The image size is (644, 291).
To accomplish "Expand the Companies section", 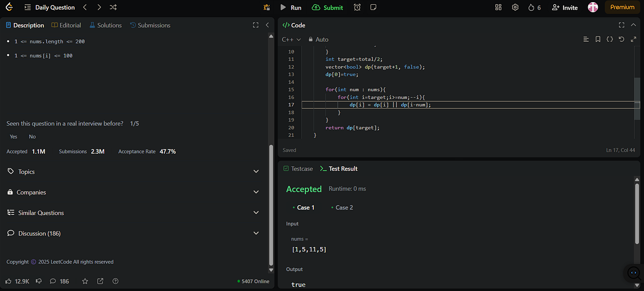I will point(133,192).
